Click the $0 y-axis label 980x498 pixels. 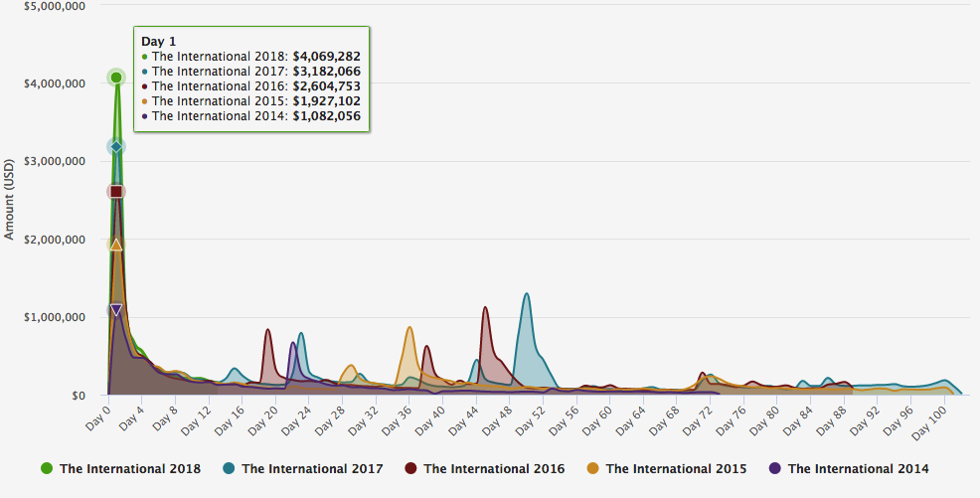tap(79, 396)
